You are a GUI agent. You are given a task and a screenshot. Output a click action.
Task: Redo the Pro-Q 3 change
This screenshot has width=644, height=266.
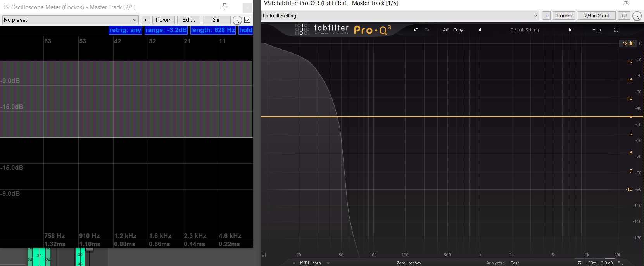[427, 30]
